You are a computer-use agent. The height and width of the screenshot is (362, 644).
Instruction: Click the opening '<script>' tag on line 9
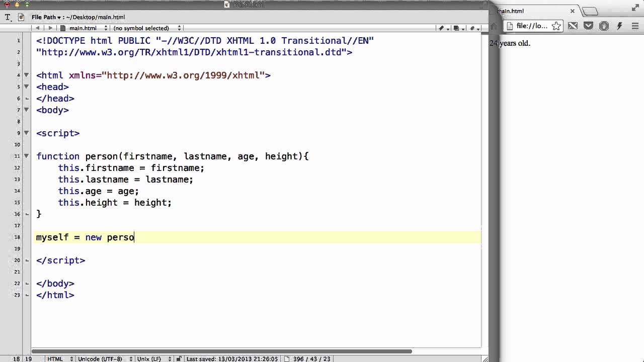(x=58, y=133)
